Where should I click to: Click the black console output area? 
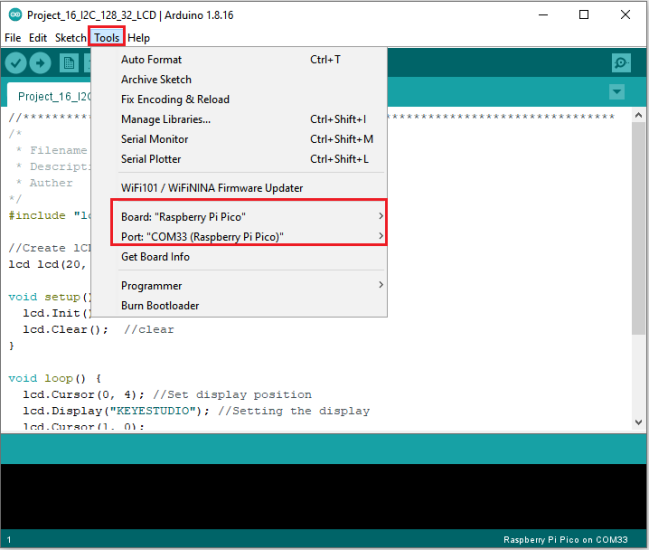tap(323, 496)
